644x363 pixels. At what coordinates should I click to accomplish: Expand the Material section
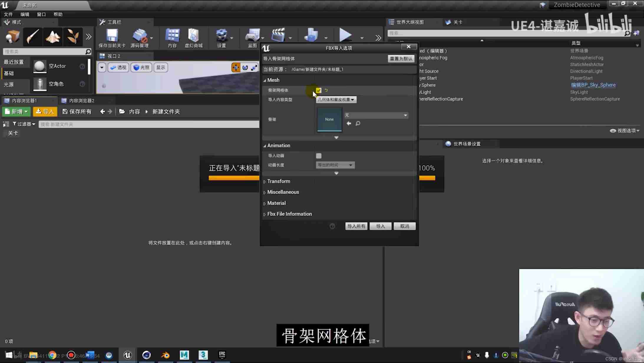(265, 203)
